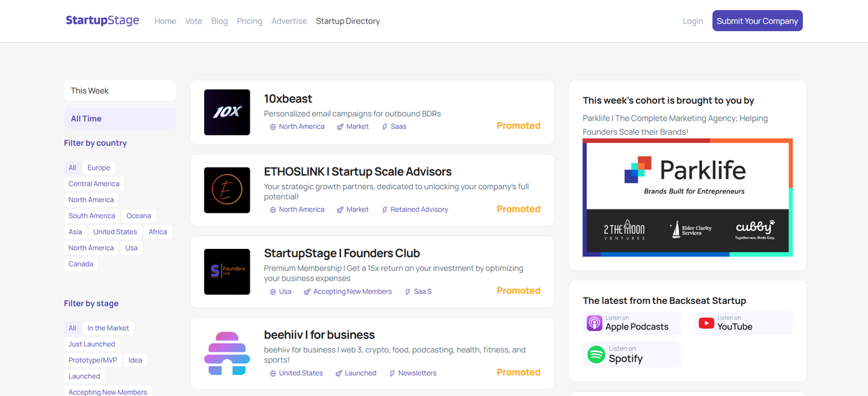Viewport: 868px width, 396px height.
Task: Listen on Apple Podcasts
Action: click(631, 323)
